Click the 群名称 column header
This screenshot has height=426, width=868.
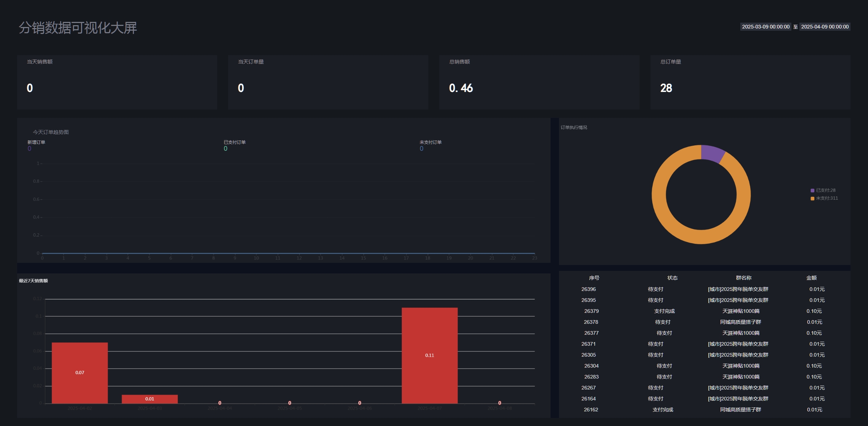tap(743, 278)
